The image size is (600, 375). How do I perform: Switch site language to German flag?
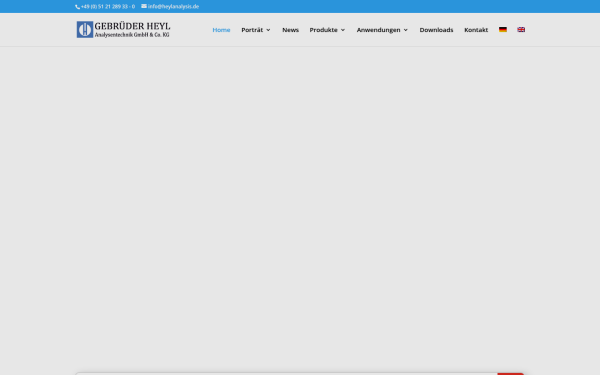click(x=503, y=29)
